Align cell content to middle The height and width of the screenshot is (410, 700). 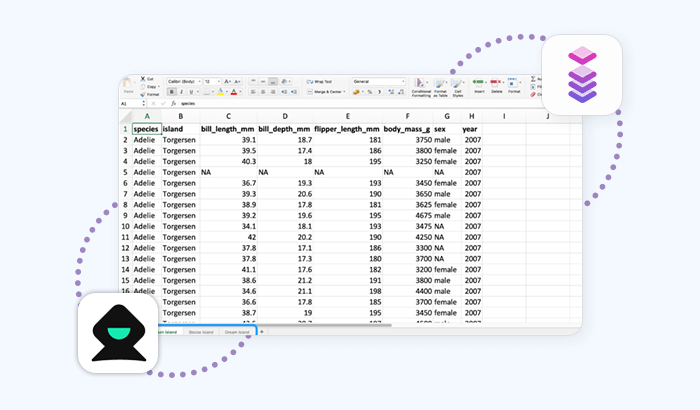[263, 81]
